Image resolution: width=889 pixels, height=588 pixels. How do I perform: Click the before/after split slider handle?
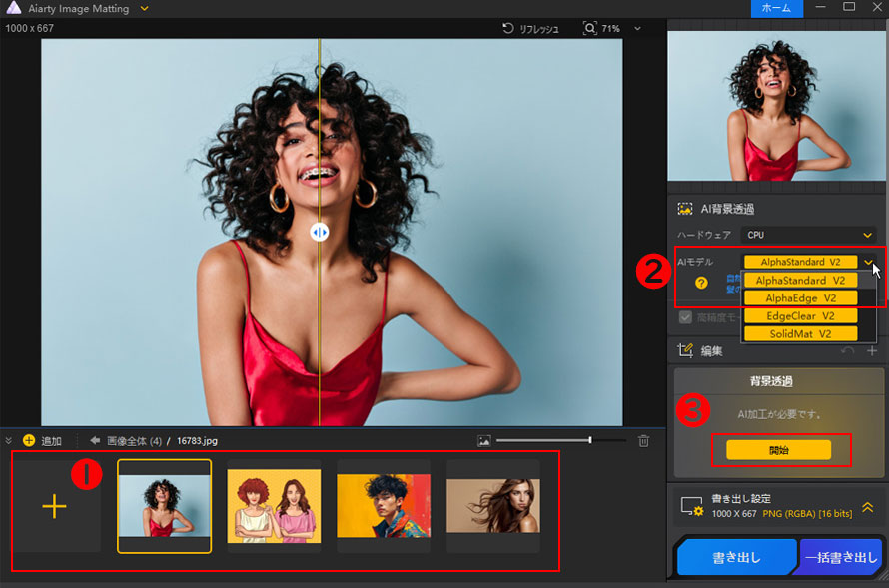pos(320,232)
